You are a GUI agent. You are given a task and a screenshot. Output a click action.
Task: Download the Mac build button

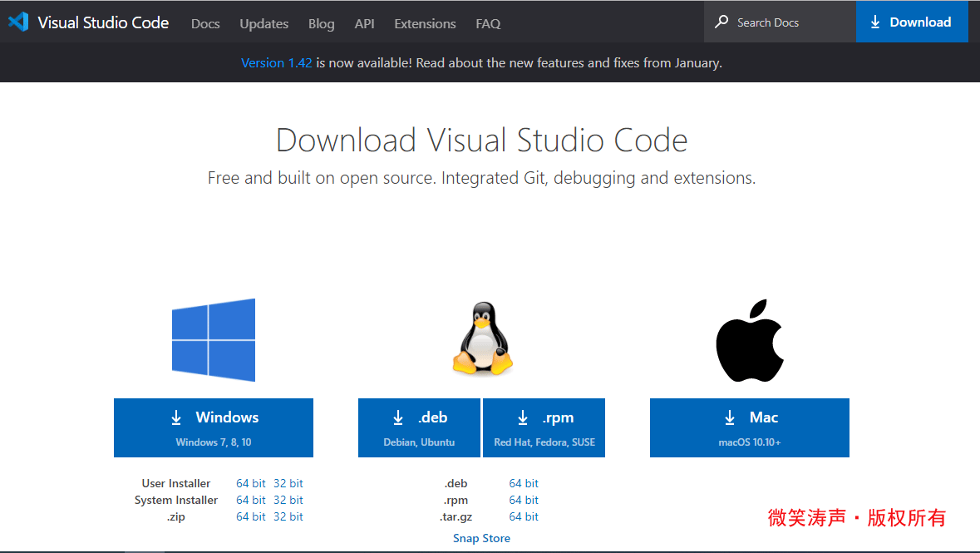point(750,428)
